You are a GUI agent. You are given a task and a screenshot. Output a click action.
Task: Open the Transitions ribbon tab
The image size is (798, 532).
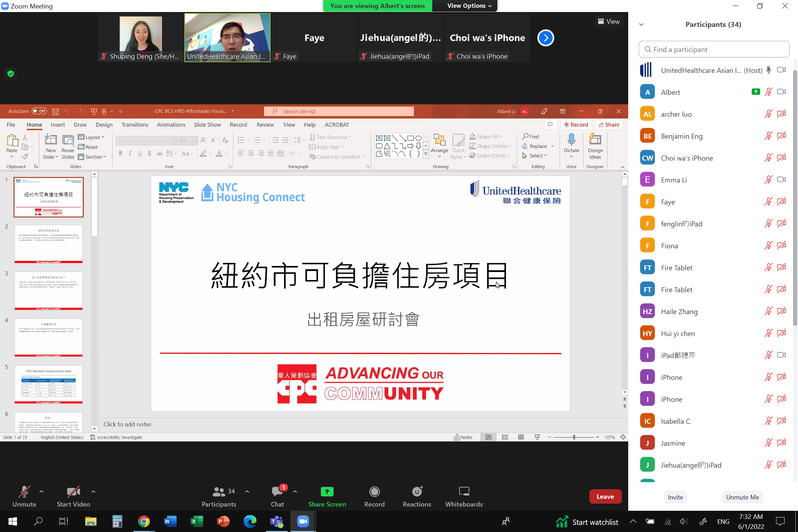pos(135,125)
